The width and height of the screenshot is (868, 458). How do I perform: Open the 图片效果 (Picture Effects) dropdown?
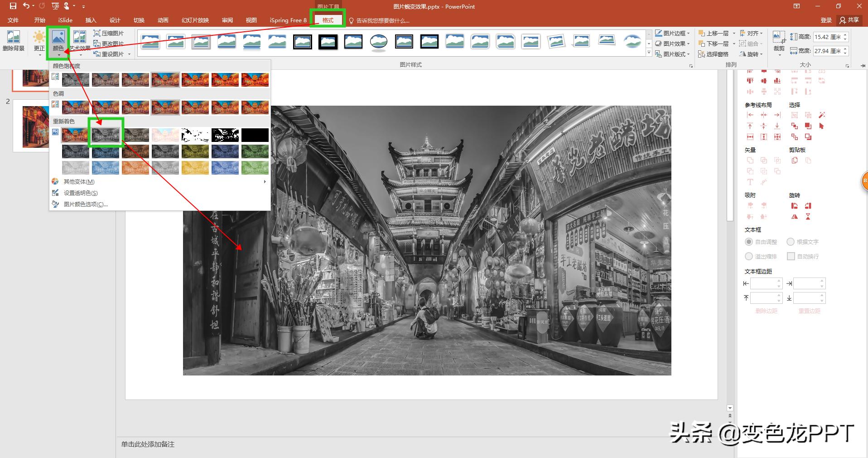(673, 44)
